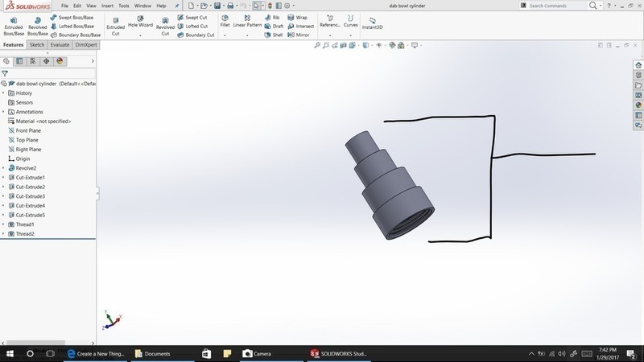644x362 pixels.
Task: Open the View menu
Action: [x=91, y=6]
